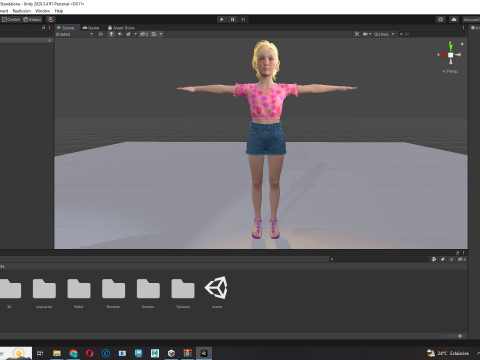
Task: Open the weather widget showing 24°C
Action: click(448, 353)
